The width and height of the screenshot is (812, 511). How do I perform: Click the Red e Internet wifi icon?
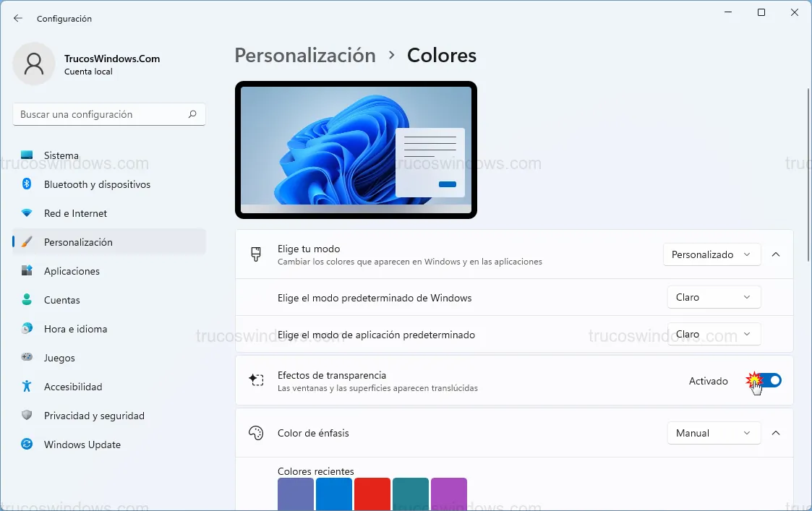27,213
